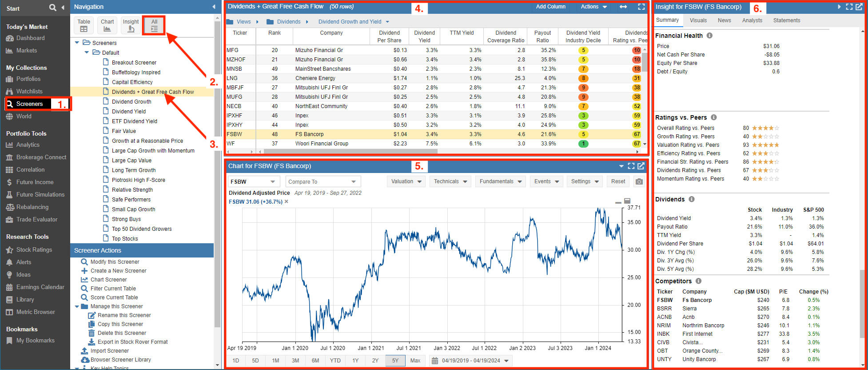
Task: Open Analytics under Portfolio Tools
Action: [28, 145]
